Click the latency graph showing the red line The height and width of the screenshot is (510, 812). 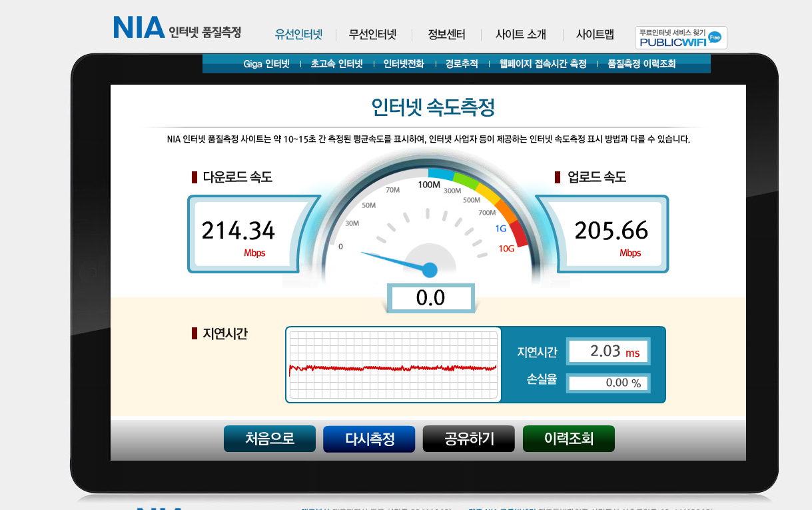[x=393, y=364]
